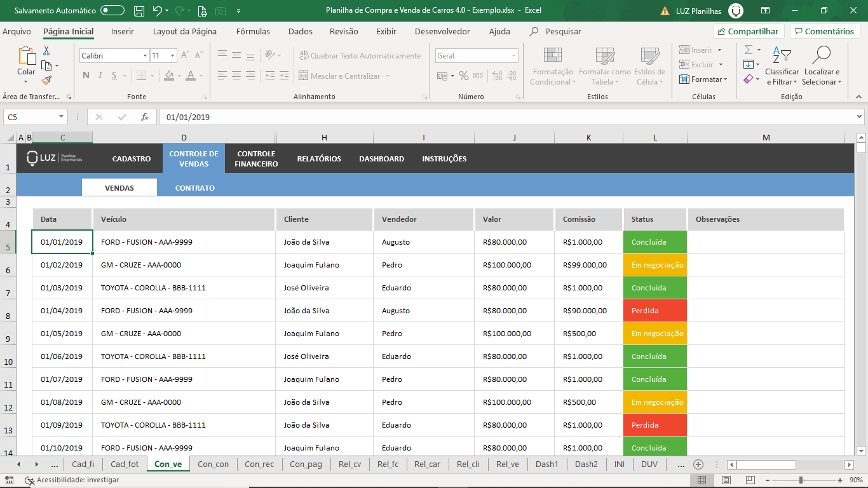This screenshot has height=488, width=868.
Task: Click the Comentários button
Action: 824,31
